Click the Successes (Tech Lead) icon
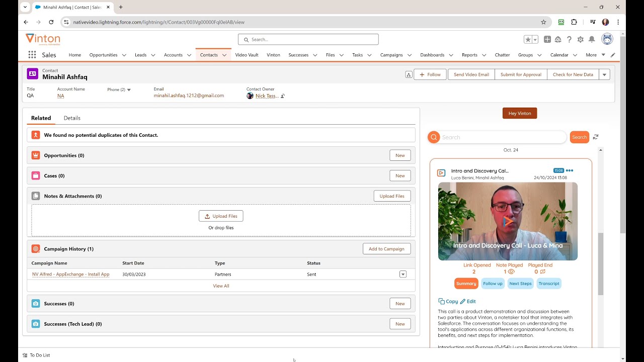This screenshot has width=644, height=362. pos(36,324)
